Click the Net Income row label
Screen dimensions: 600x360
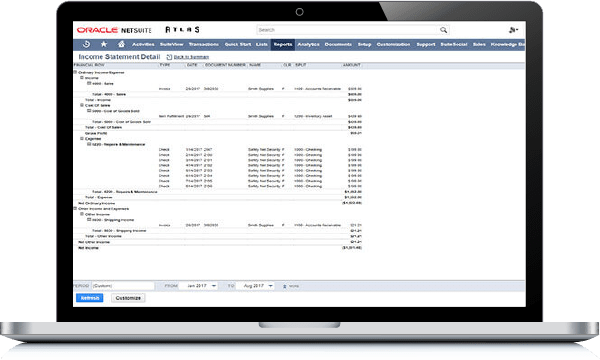click(x=88, y=248)
